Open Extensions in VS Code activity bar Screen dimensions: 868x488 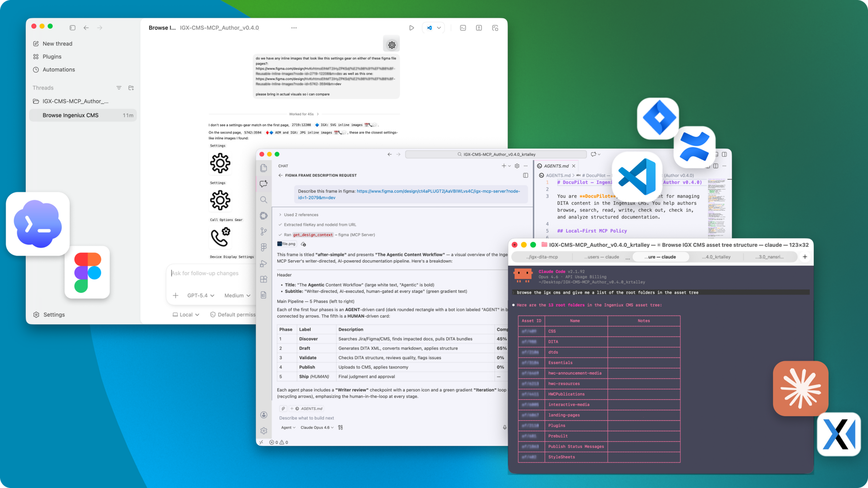(264, 279)
